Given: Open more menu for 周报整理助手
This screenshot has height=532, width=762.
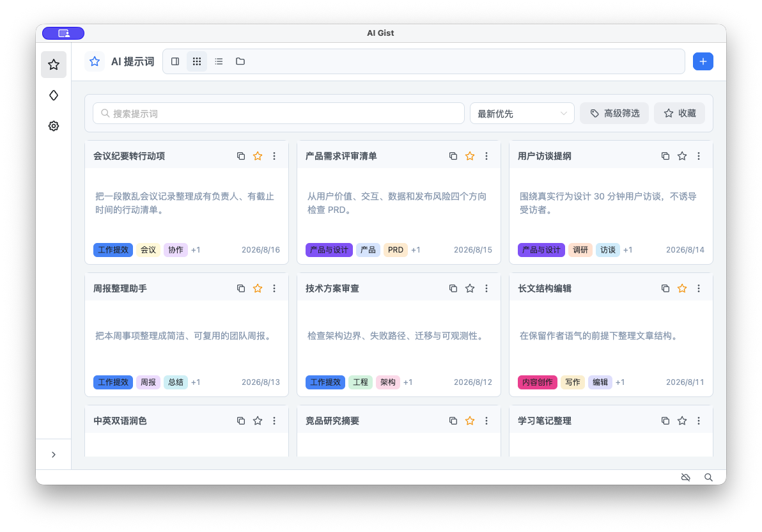Looking at the screenshot, I should click(x=274, y=288).
